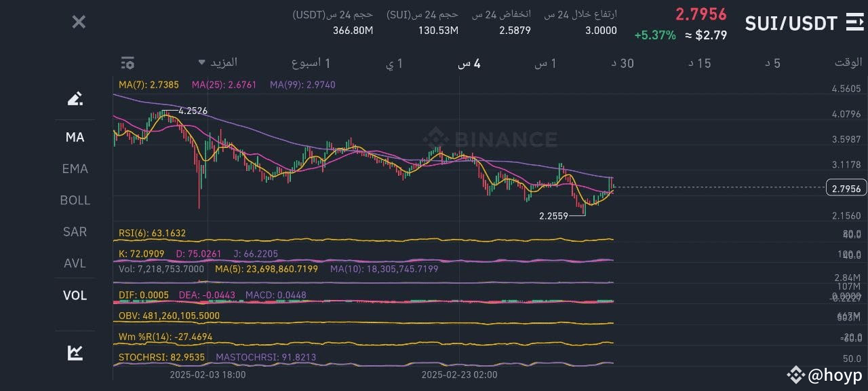Click the 24h USDT volume 366.80M

pos(353,30)
